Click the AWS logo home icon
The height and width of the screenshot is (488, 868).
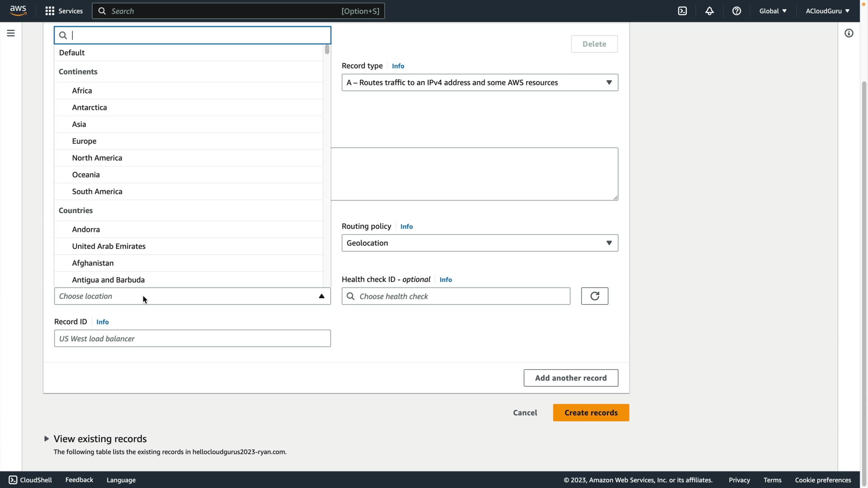[x=18, y=11]
